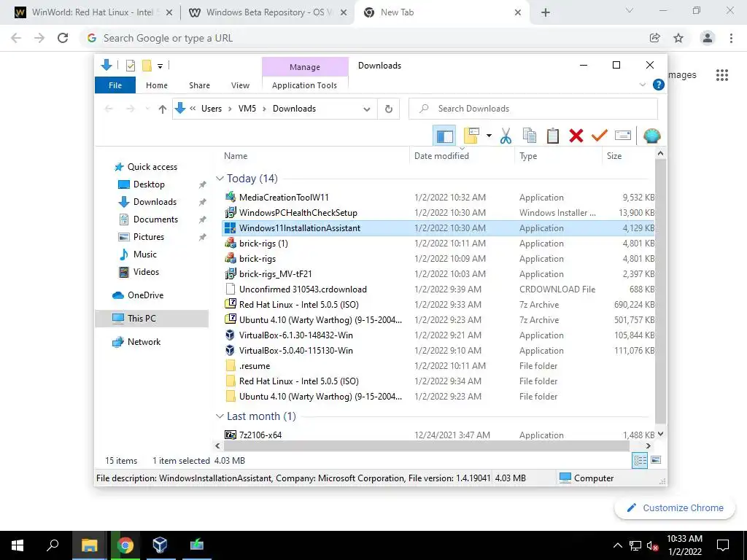
Task: Collapse the Last month (1) group
Action: pyautogui.click(x=220, y=416)
